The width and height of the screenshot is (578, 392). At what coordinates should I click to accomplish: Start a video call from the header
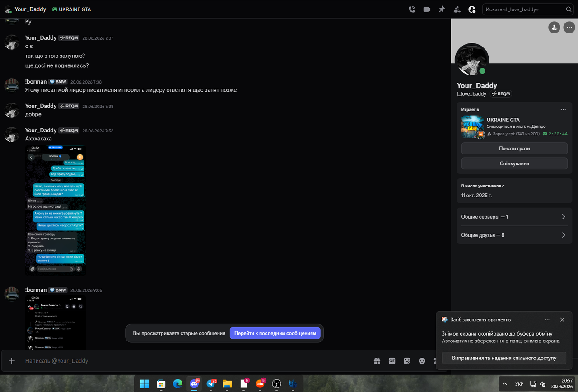(x=427, y=9)
